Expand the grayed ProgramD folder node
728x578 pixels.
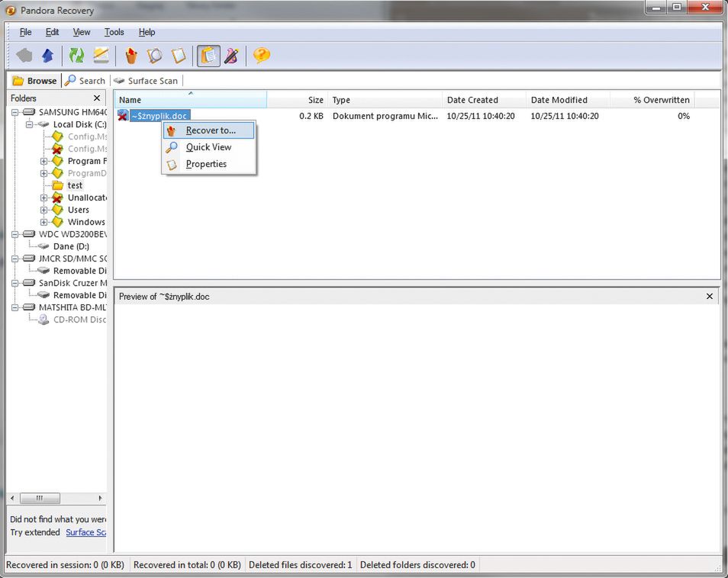(x=43, y=173)
